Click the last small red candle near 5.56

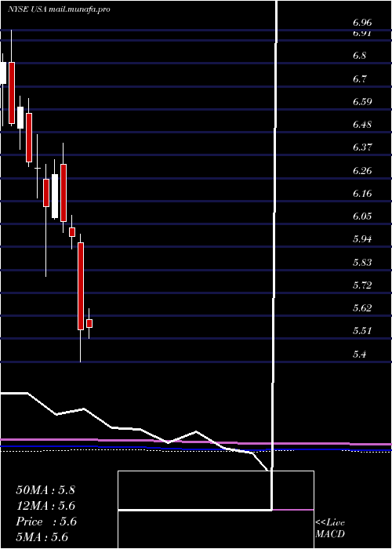point(89,323)
